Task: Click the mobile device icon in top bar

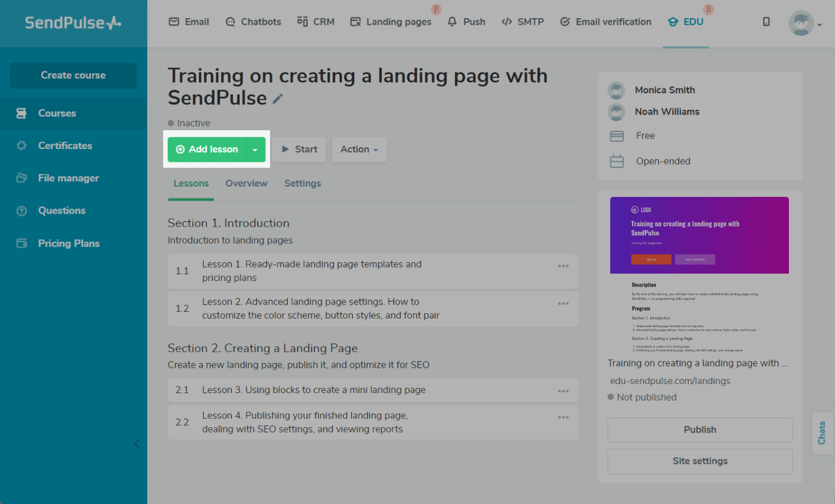Action: pos(766,22)
